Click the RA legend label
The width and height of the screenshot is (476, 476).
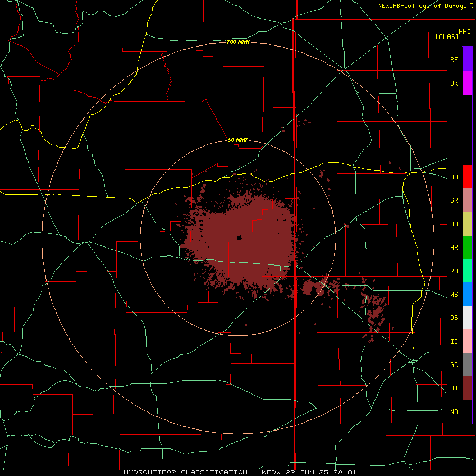[x=454, y=271]
